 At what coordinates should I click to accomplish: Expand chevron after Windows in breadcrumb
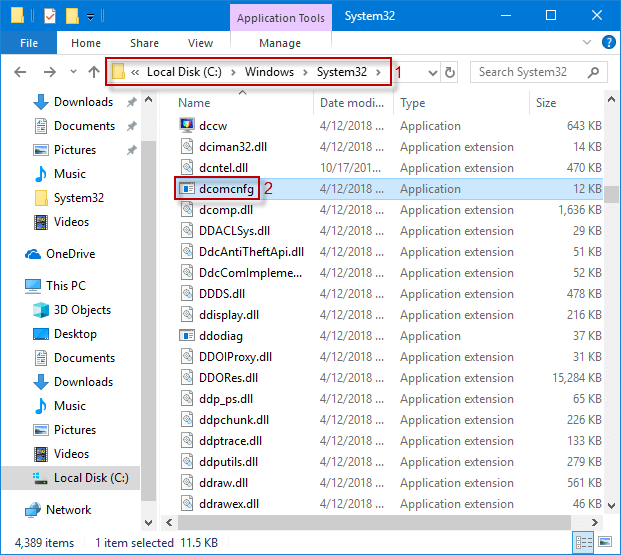(305, 72)
